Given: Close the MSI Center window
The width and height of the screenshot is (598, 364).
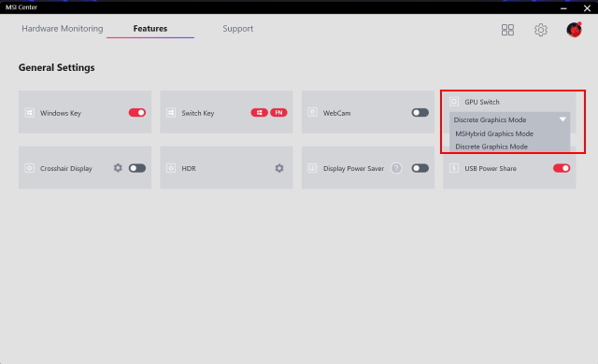Looking at the screenshot, I should coord(587,8).
